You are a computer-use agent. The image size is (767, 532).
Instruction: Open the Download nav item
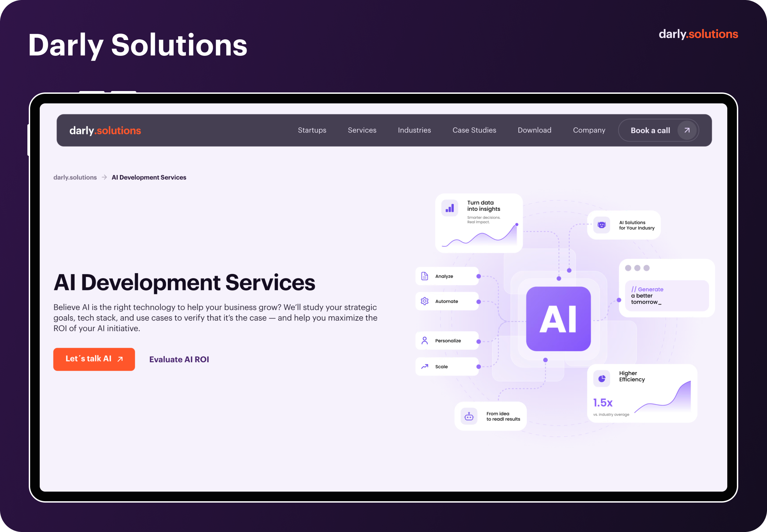pyautogui.click(x=535, y=130)
